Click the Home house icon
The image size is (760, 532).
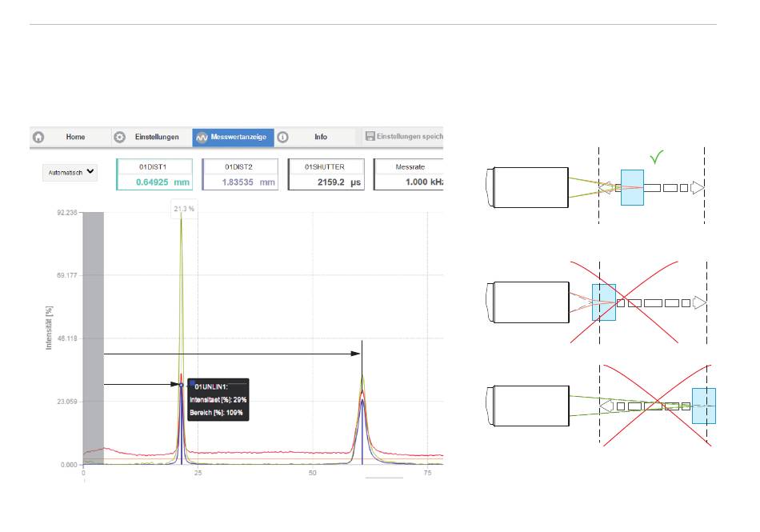pos(38,137)
